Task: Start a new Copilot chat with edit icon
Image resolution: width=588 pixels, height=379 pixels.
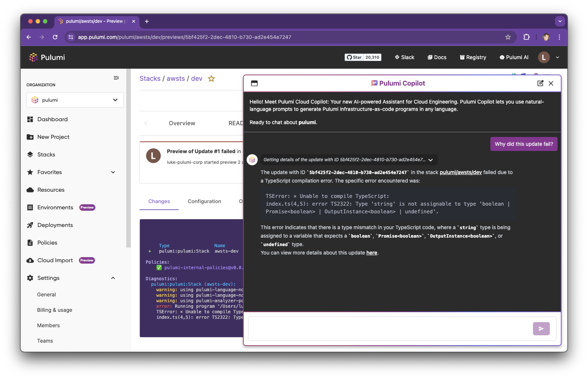Action: pos(540,83)
